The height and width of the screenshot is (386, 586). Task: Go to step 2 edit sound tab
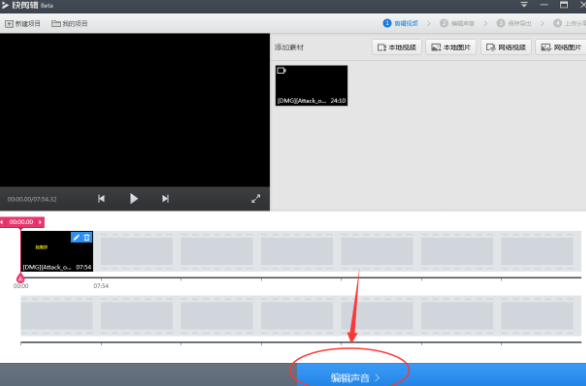[457, 23]
